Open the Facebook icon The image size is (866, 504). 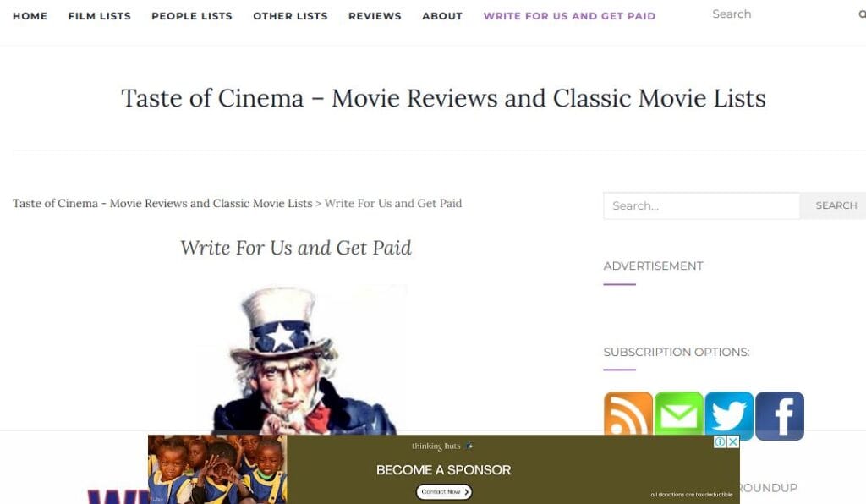click(779, 416)
